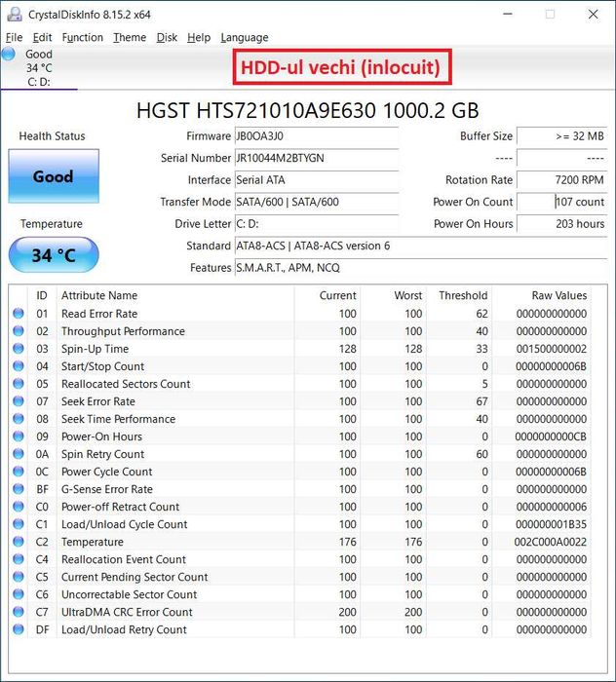Click the 34 °C temperature button
The width and height of the screenshot is (616, 682).
(54, 255)
